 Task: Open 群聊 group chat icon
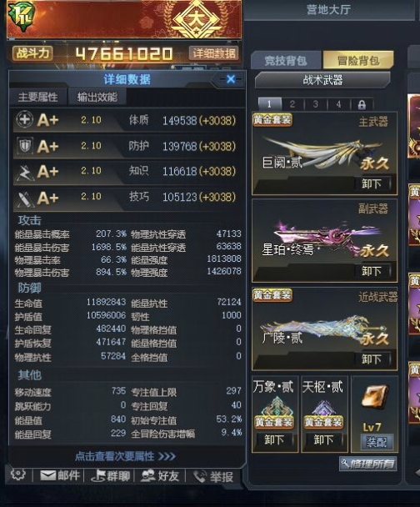click(98, 476)
